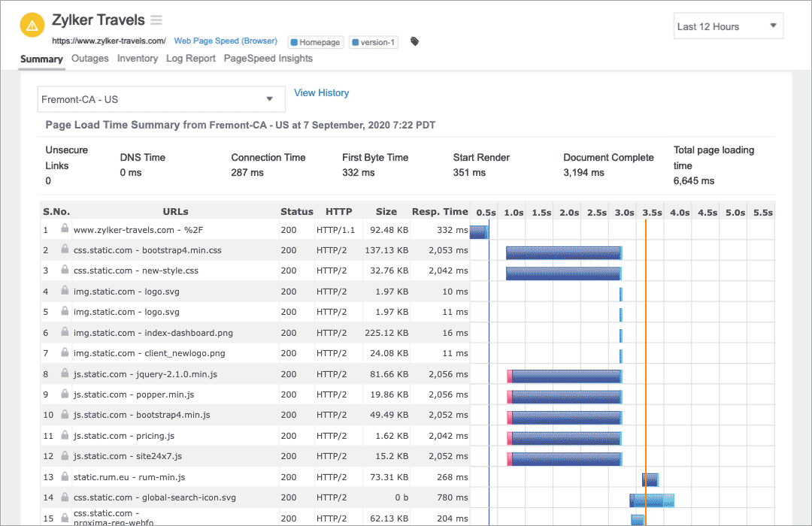Select the Log Report tab
The image size is (812, 526).
click(x=190, y=59)
